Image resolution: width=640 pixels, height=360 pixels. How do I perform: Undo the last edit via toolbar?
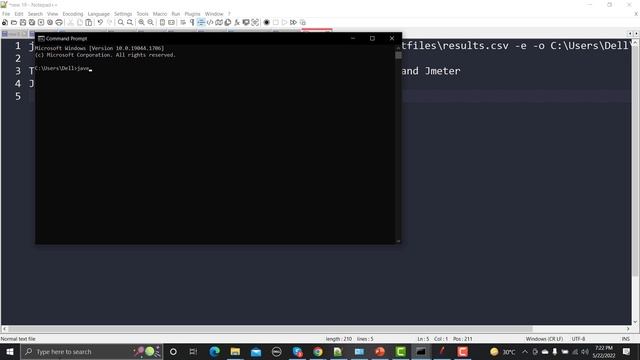[x=100, y=22]
